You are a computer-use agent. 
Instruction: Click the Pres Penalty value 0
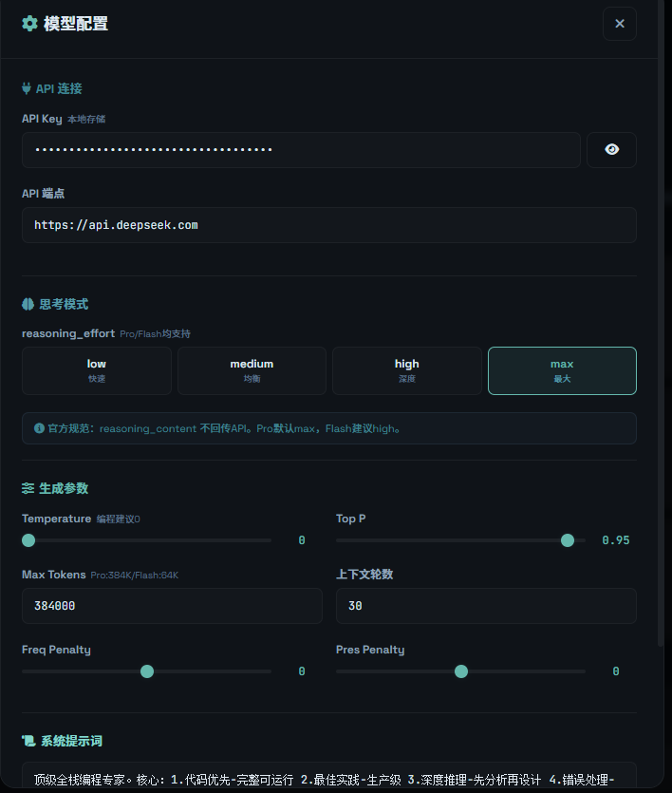tap(616, 671)
